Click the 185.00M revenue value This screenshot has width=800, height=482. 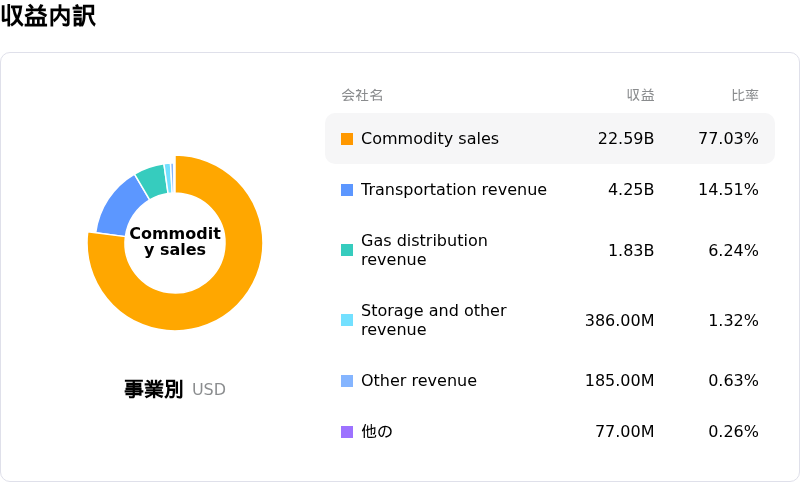tap(619, 380)
